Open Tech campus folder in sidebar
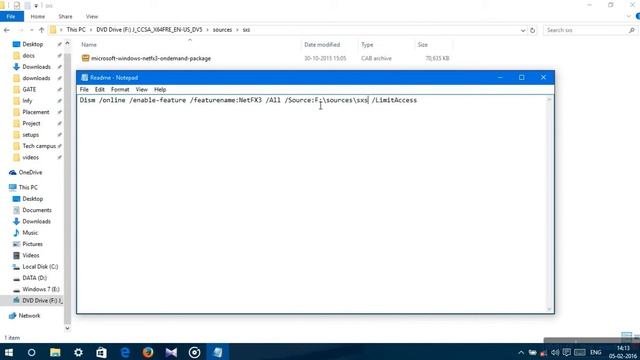640x360 pixels. [x=39, y=146]
